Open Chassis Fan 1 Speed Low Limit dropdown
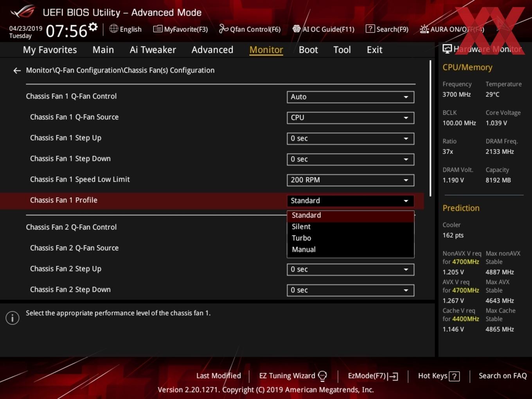Screen dimensions: 532x399 [x=350, y=180]
